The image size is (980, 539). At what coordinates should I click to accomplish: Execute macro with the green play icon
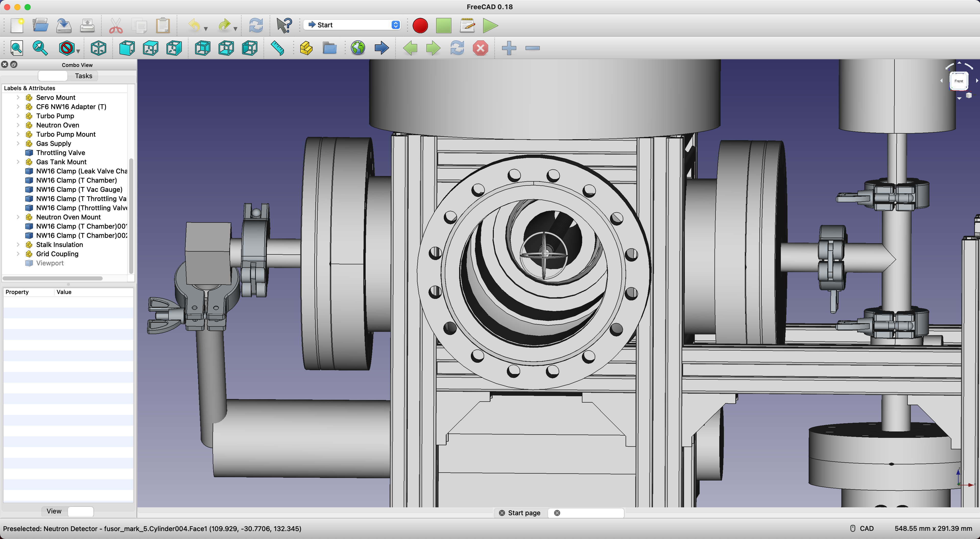click(x=490, y=25)
